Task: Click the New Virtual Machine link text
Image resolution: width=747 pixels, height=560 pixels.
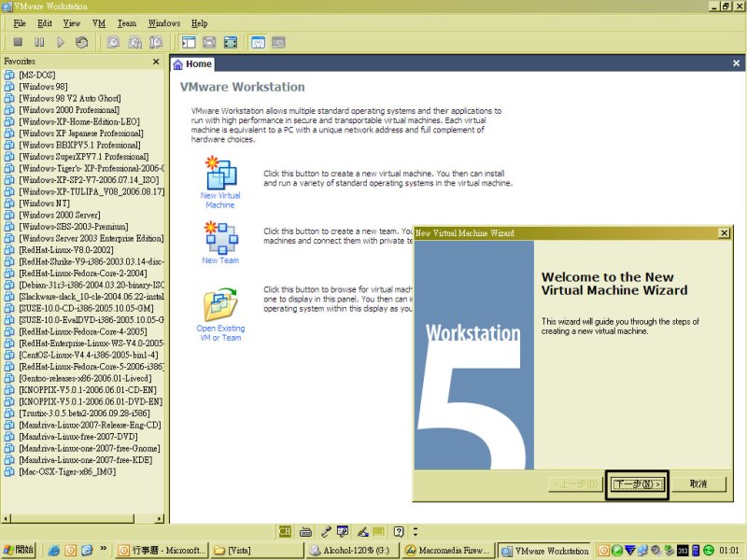Action: click(220, 200)
